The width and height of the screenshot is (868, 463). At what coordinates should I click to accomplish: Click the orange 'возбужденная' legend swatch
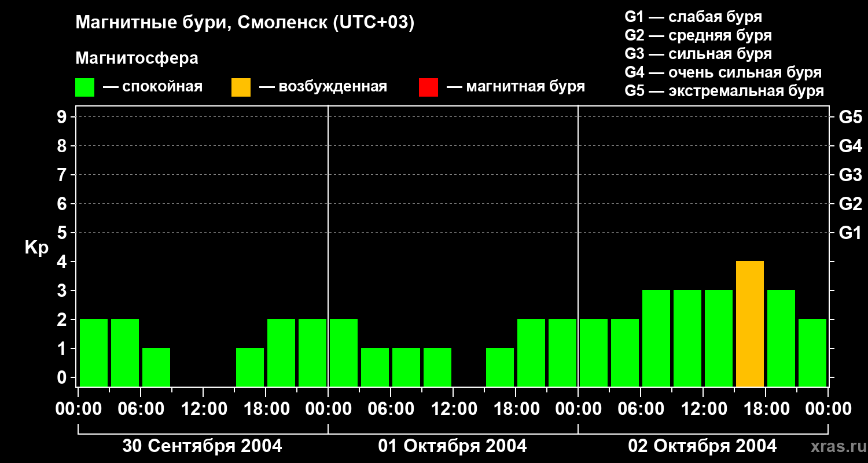click(241, 87)
